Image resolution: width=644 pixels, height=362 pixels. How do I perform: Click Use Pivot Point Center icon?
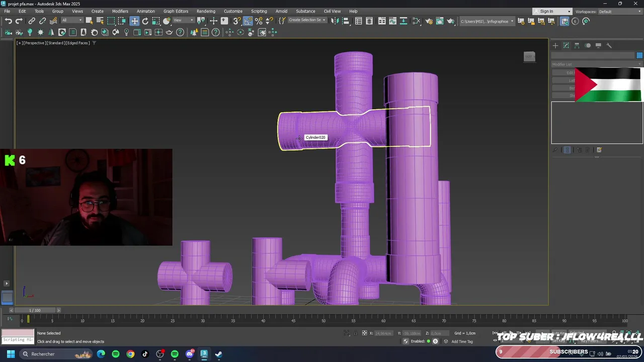201,21
